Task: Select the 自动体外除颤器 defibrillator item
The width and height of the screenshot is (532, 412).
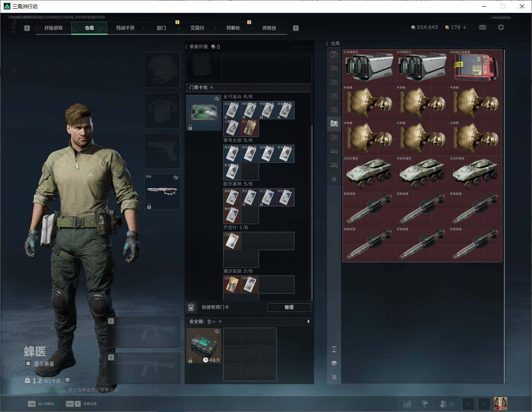Action: pyautogui.click(x=475, y=67)
